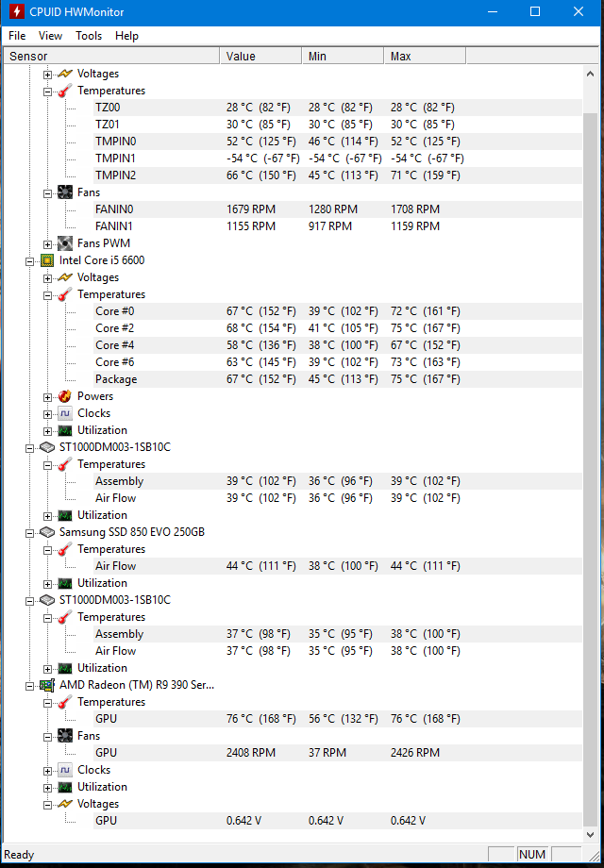604x868 pixels.
Task: Collapse the AMD Radeon R9 390 node
Action: [x=30, y=686]
